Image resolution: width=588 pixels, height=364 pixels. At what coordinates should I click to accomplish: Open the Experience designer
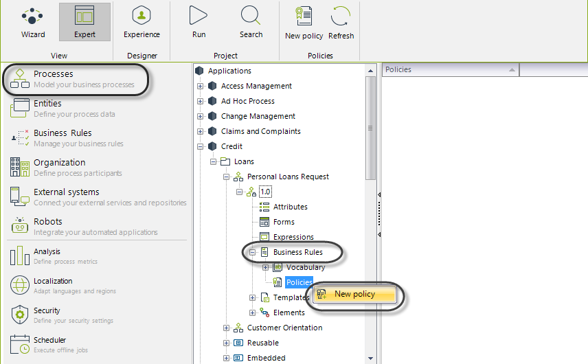point(142,23)
